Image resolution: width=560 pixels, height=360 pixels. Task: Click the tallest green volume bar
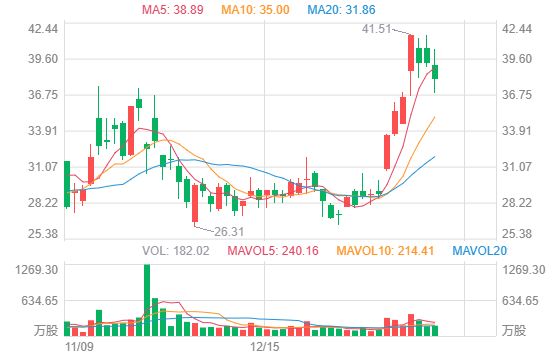point(147,300)
